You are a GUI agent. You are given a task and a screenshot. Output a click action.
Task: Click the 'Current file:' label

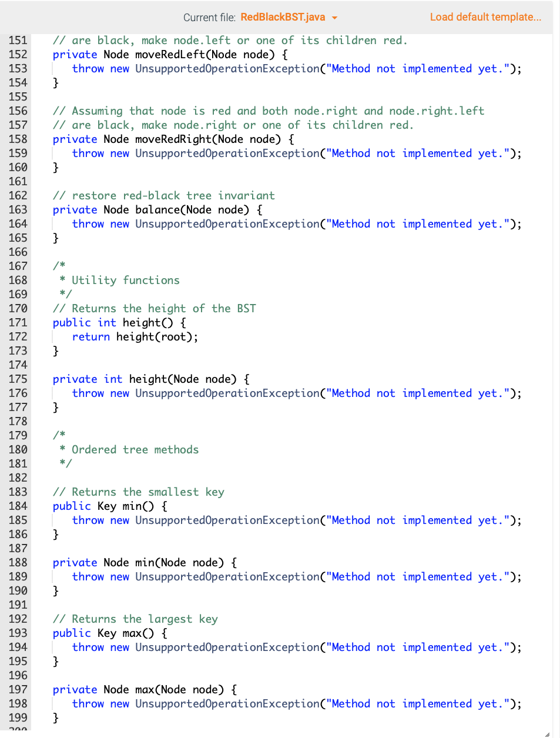pyautogui.click(x=209, y=18)
